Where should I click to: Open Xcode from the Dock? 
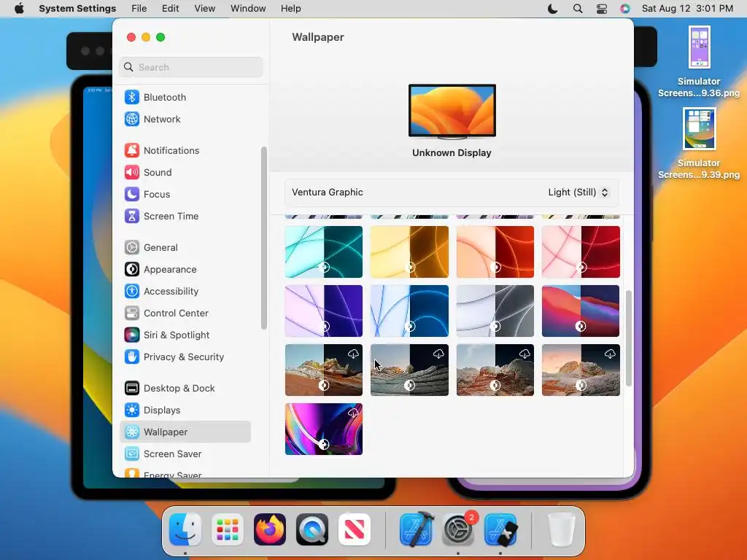(417, 529)
